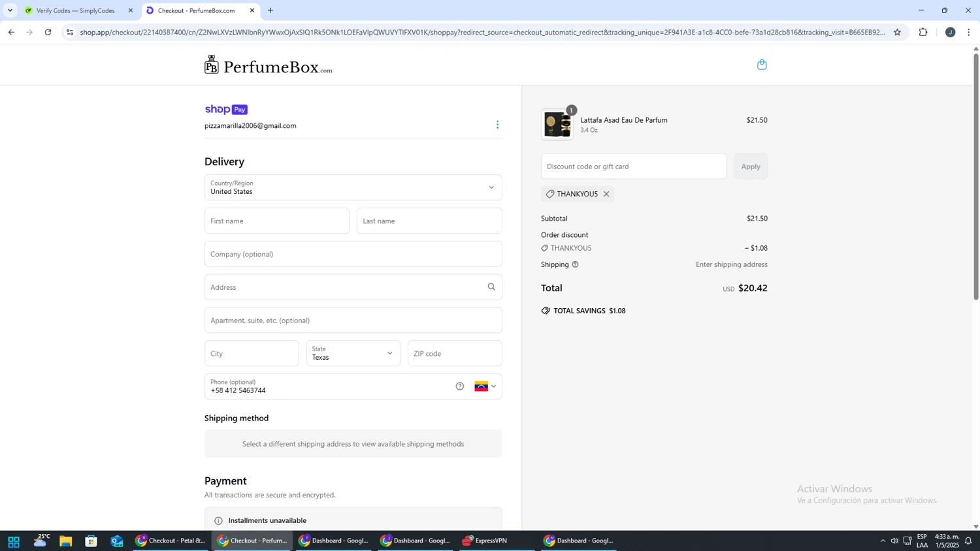Viewport: 980px width, 551px height.
Task: Open the tab search dropdown arrow
Action: 10,10
